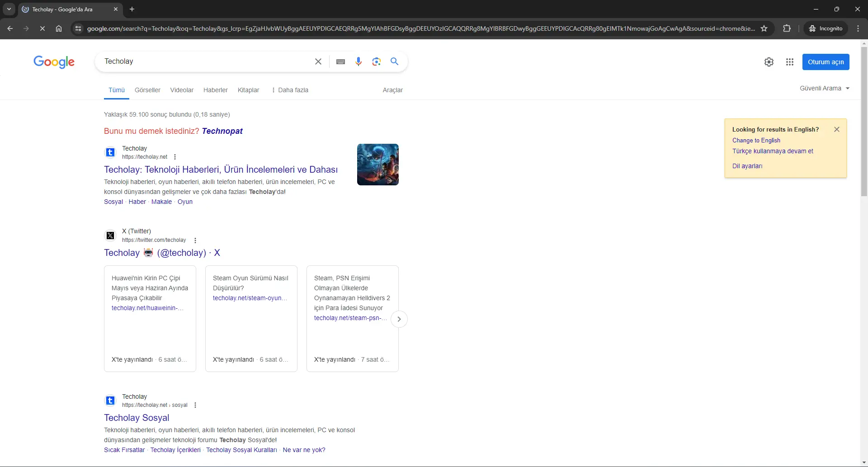Switch to the Görseller tab
This screenshot has height=467, width=868.
pyautogui.click(x=147, y=90)
